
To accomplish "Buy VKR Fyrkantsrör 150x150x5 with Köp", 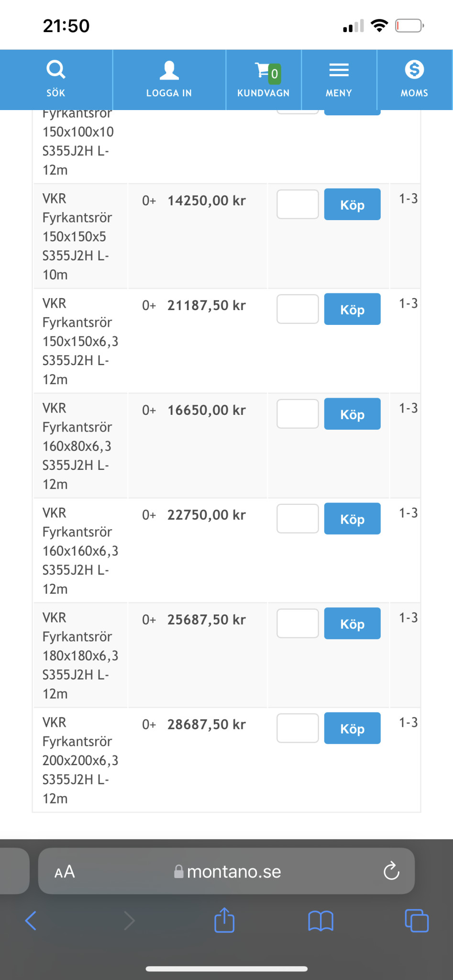I will click(352, 205).
